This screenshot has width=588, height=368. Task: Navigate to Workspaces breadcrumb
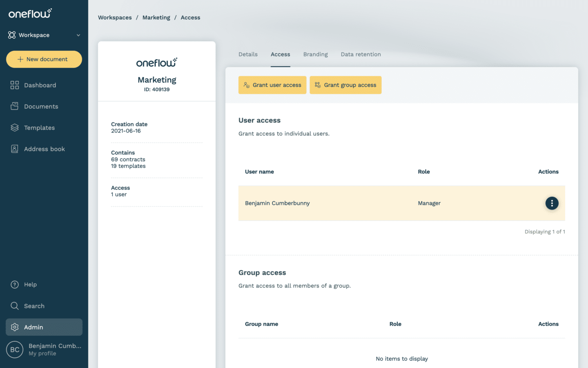click(115, 18)
